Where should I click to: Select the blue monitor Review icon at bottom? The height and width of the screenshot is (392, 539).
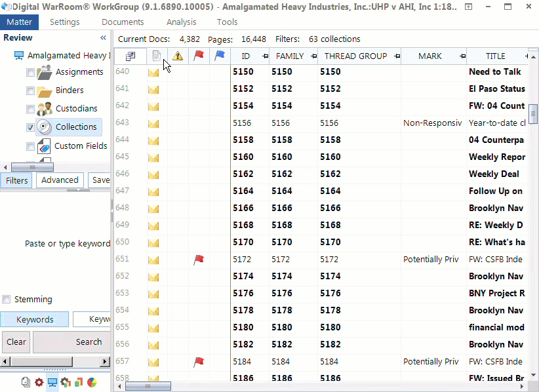click(52, 382)
